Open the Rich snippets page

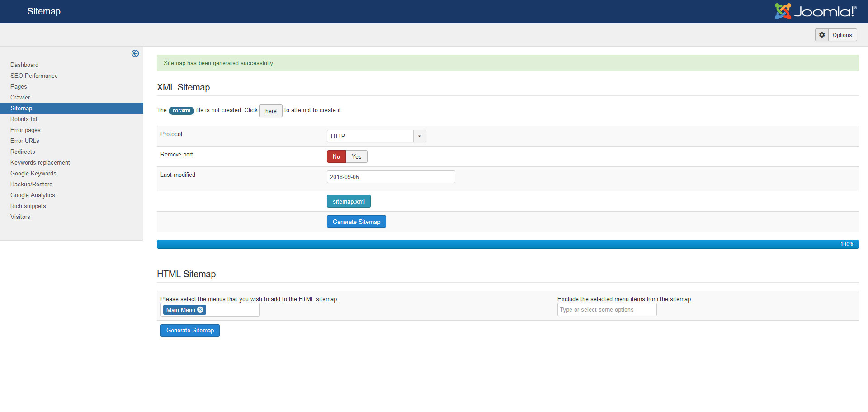(28, 206)
